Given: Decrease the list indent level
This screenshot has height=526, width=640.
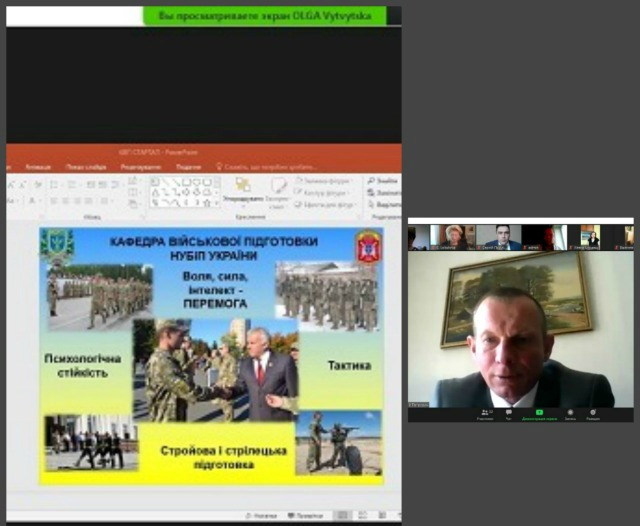Looking at the screenshot, I should click(91, 185).
